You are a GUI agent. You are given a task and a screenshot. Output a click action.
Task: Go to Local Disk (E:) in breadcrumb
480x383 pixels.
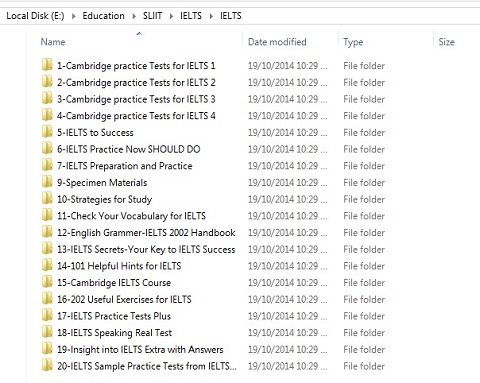tap(35, 16)
